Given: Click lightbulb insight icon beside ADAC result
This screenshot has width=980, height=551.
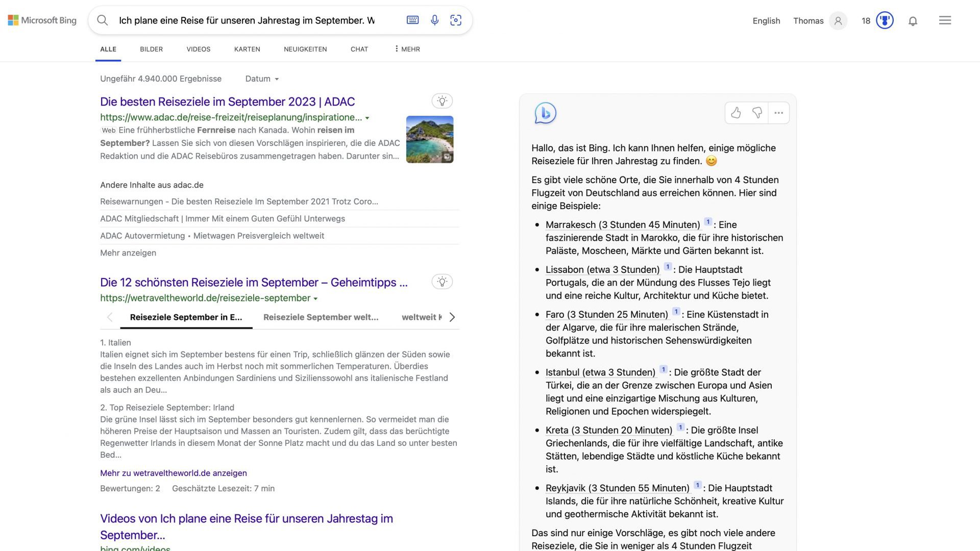Looking at the screenshot, I should point(442,101).
